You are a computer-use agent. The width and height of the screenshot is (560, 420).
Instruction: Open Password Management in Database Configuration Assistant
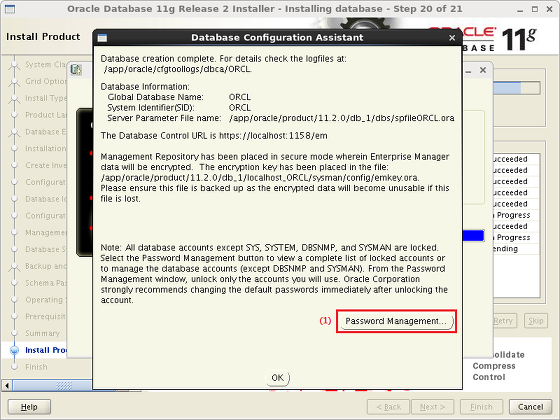(x=396, y=321)
